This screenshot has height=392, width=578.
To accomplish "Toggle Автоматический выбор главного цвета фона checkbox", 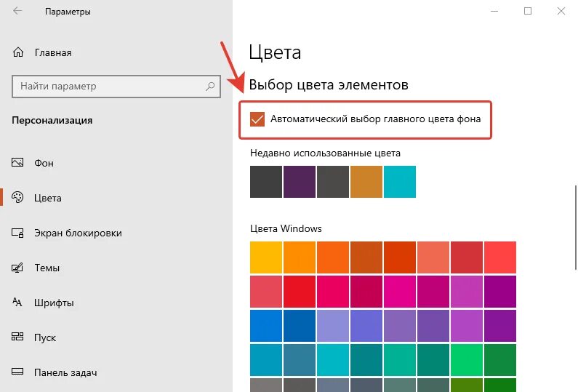I will [257, 119].
